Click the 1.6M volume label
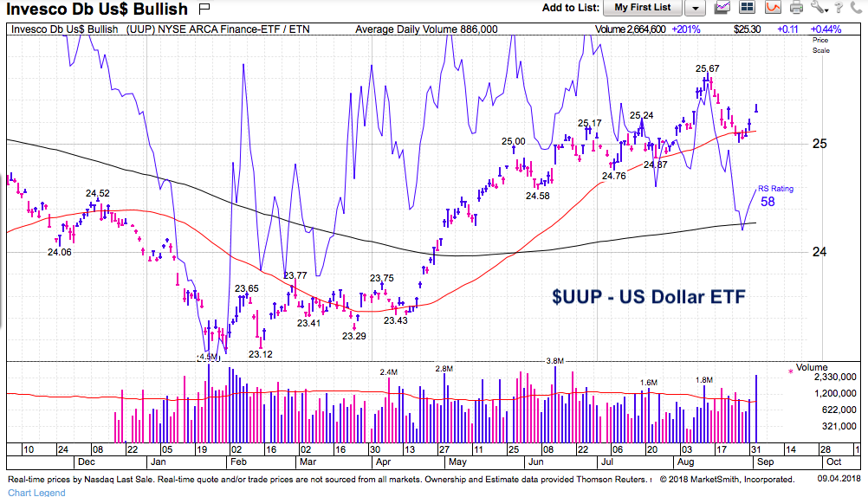The height and width of the screenshot is (497, 868). point(649,383)
